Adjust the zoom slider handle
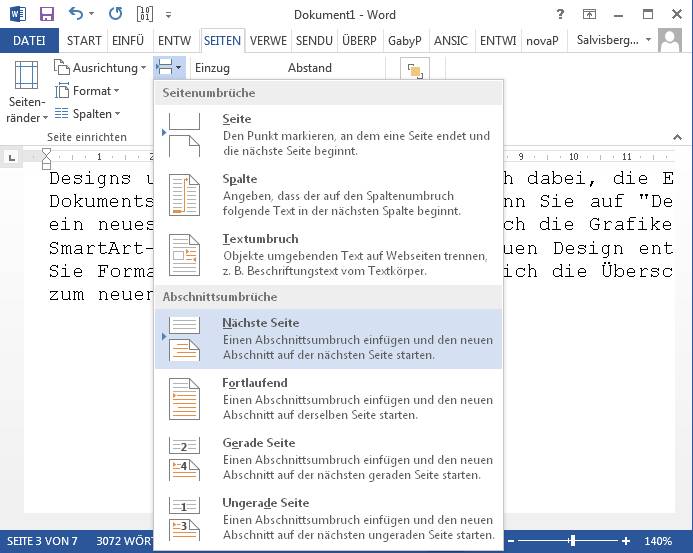 [x=572, y=541]
